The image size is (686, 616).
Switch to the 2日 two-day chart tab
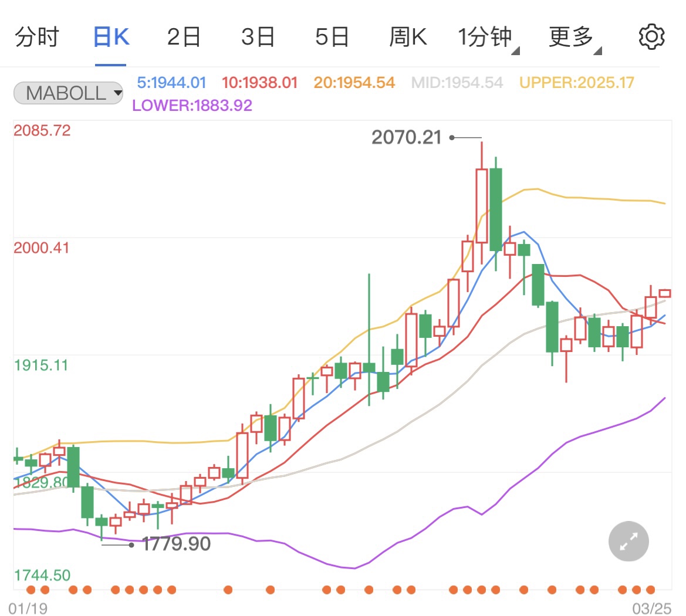[x=184, y=36]
